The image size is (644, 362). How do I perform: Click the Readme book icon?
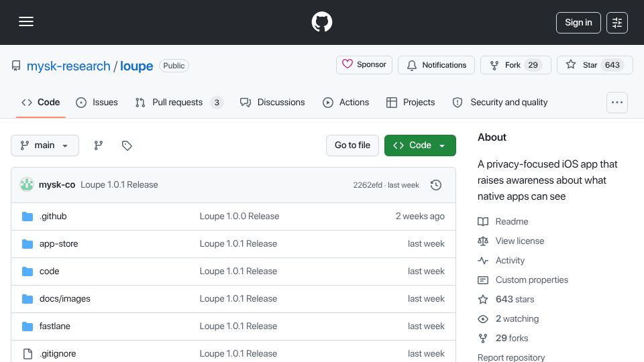(x=483, y=222)
